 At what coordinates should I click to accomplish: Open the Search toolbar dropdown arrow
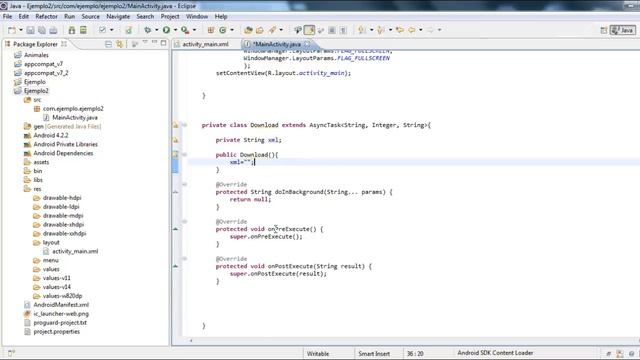tap(281, 30)
